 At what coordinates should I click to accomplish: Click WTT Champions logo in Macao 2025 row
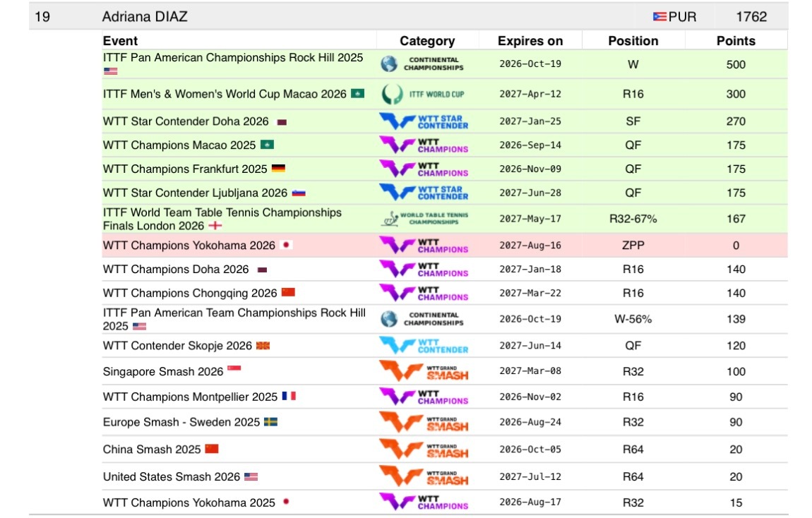[424, 145]
